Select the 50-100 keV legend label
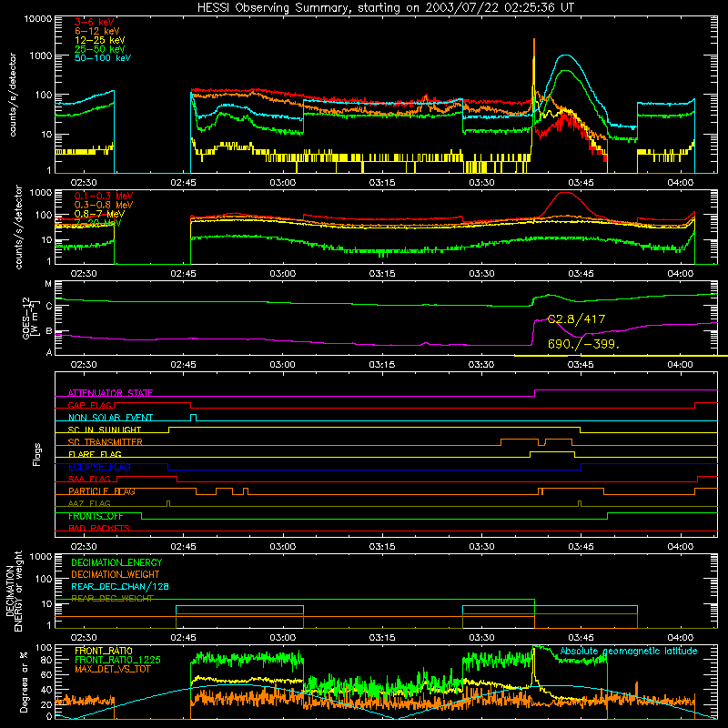This screenshot has width=728, height=728. (103, 58)
